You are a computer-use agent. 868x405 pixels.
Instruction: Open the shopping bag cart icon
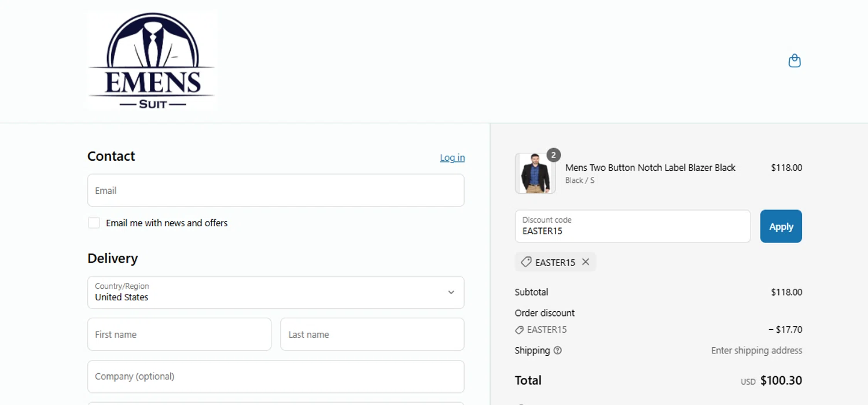[795, 61]
